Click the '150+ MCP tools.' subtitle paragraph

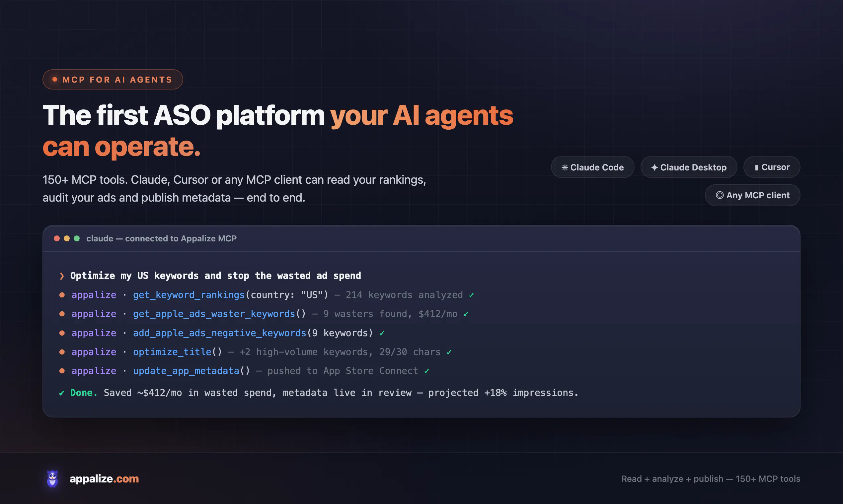pyautogui.click(x=234, y=188)
